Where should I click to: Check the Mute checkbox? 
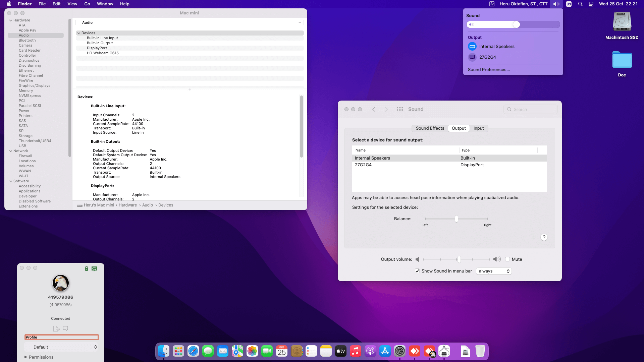coord(507,259)
